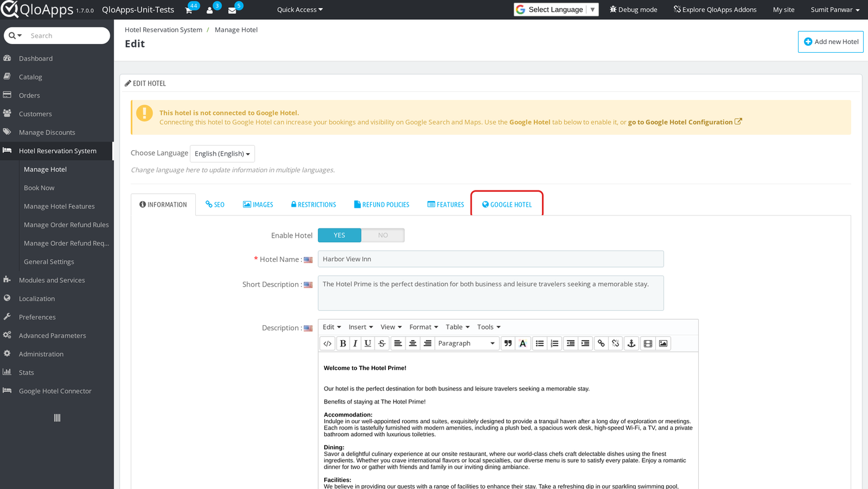Insert a bullet list
868x489 pixels.
(540, 343)
